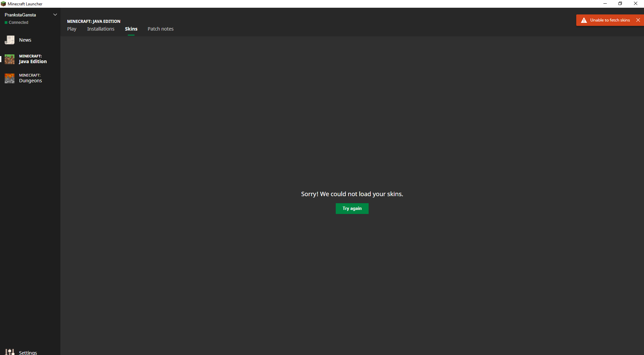Viewport: 644px width, 355px height.
Task: Open the Settings label in the sidebar
Action: point(28,353)
